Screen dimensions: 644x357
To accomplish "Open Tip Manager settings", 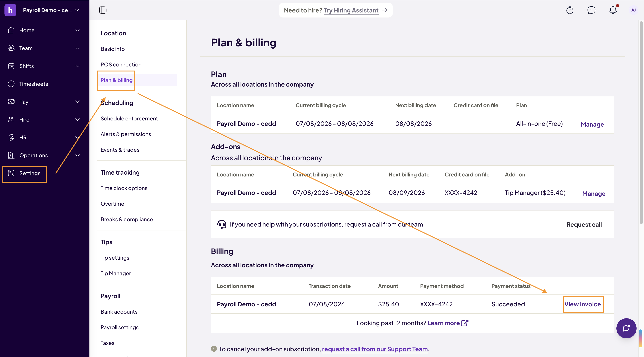I will click(x=116, y=274).
